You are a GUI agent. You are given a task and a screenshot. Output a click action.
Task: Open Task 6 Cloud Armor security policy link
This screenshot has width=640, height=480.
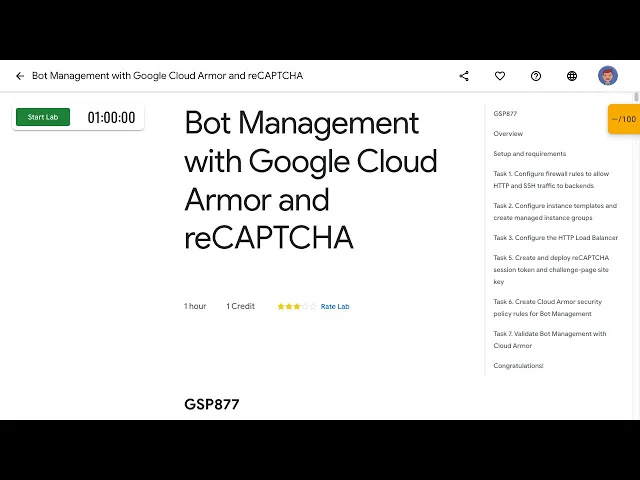(547, 307)
